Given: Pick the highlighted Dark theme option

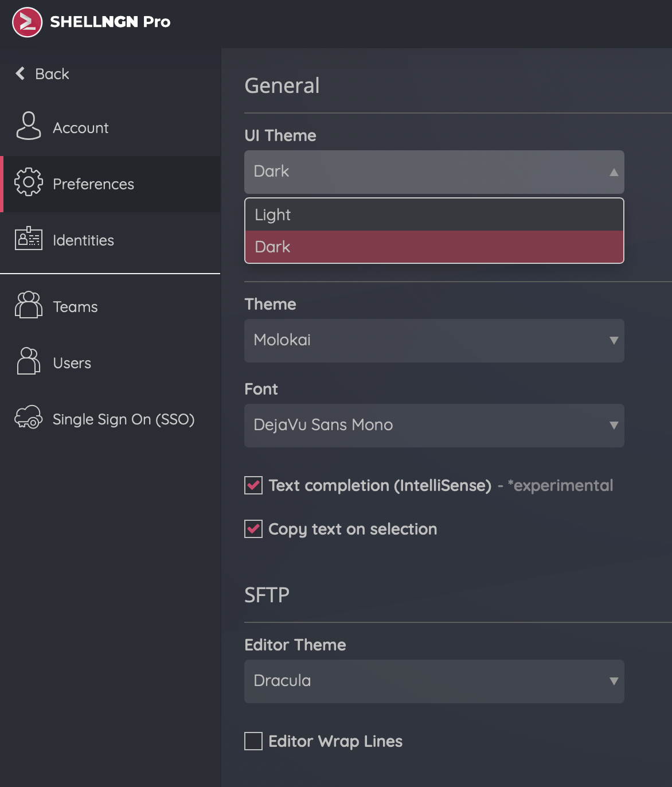Looking at the screenshot, I should [x=434, y=247].
